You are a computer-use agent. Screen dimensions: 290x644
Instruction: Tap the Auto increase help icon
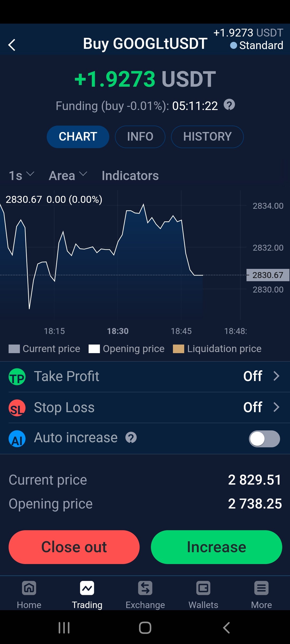tap(131, 438)
